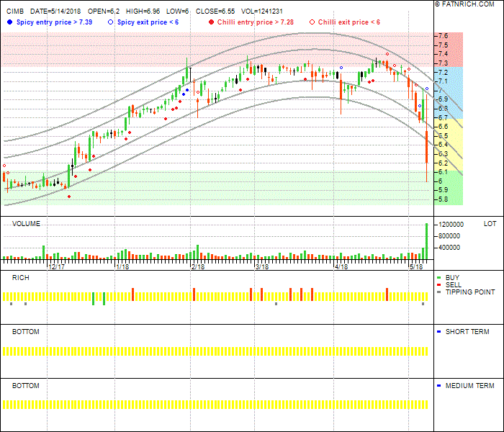
Task: Click the red Chilli entry price dot
Action: (x=210, y=22)
